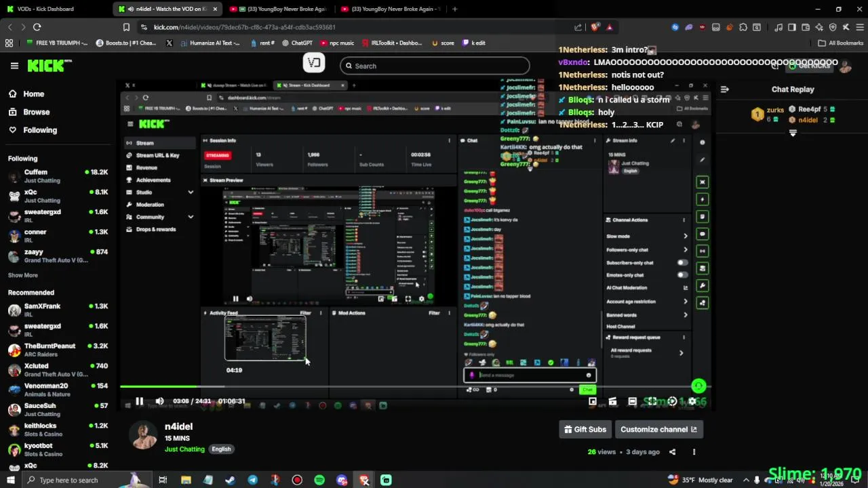Expand the chat leaderboard arrow

793,134
